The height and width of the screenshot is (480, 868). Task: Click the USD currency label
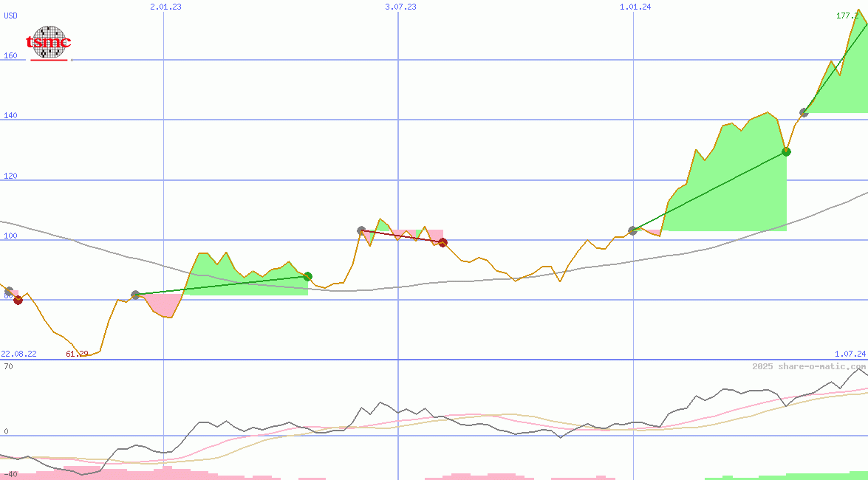pos(10,16)
